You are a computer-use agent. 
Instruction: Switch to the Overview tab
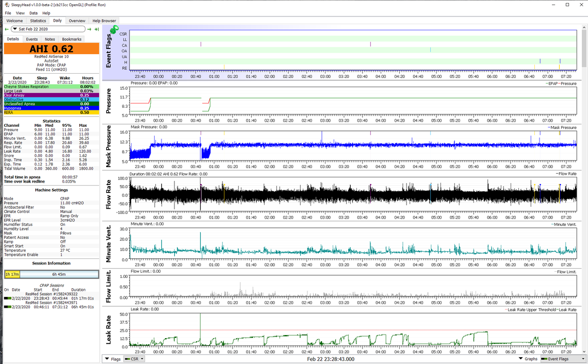(x=77, y=21)
